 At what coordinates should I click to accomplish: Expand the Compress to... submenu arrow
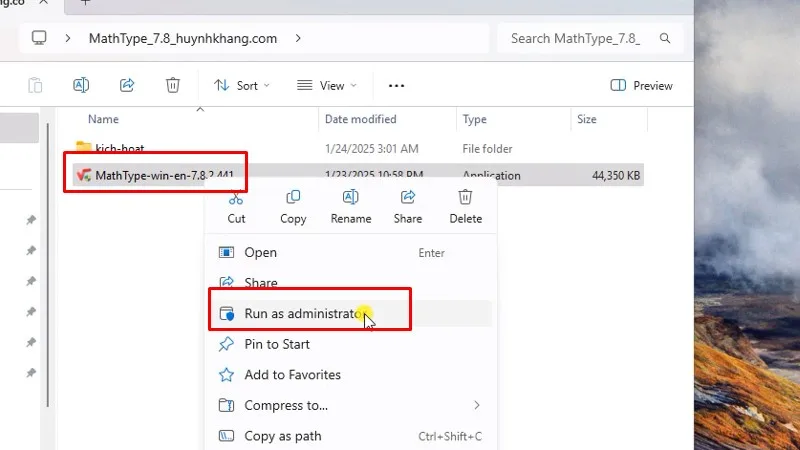pyautogui.click(x=477, y=405)
